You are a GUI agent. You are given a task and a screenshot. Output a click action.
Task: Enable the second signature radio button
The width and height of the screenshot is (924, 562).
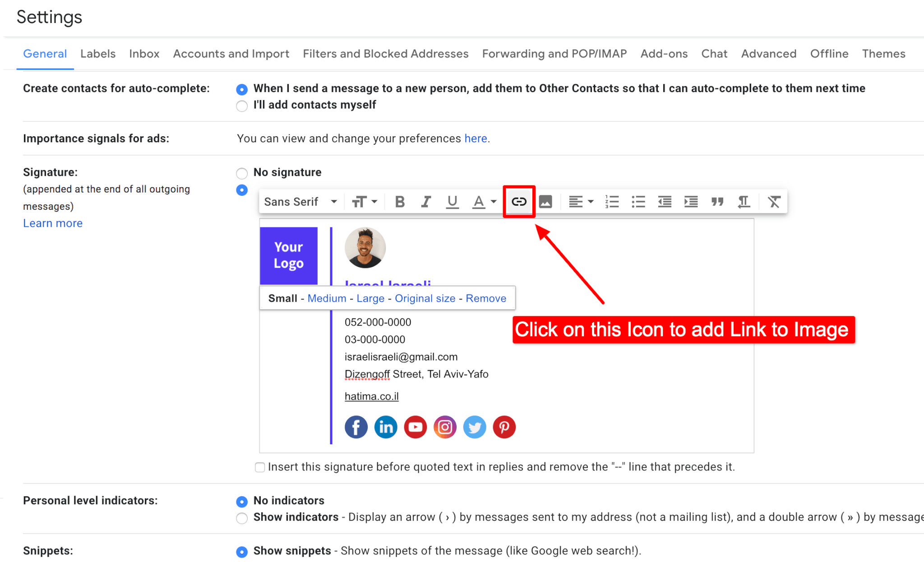point(241,191)
